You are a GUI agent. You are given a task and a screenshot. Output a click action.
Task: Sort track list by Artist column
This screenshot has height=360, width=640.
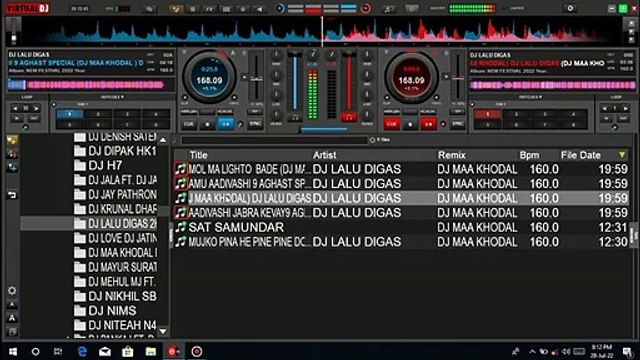(x=324, y=155)
